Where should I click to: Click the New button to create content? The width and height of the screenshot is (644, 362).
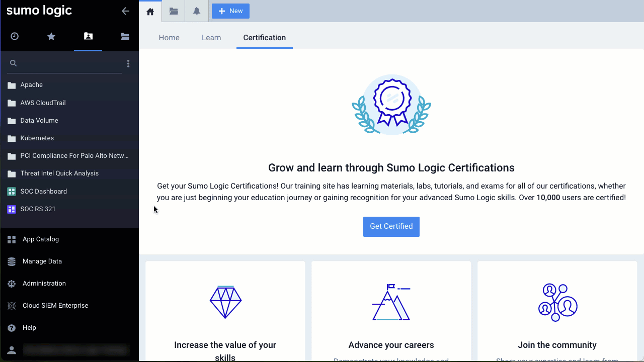click(230, 11)
